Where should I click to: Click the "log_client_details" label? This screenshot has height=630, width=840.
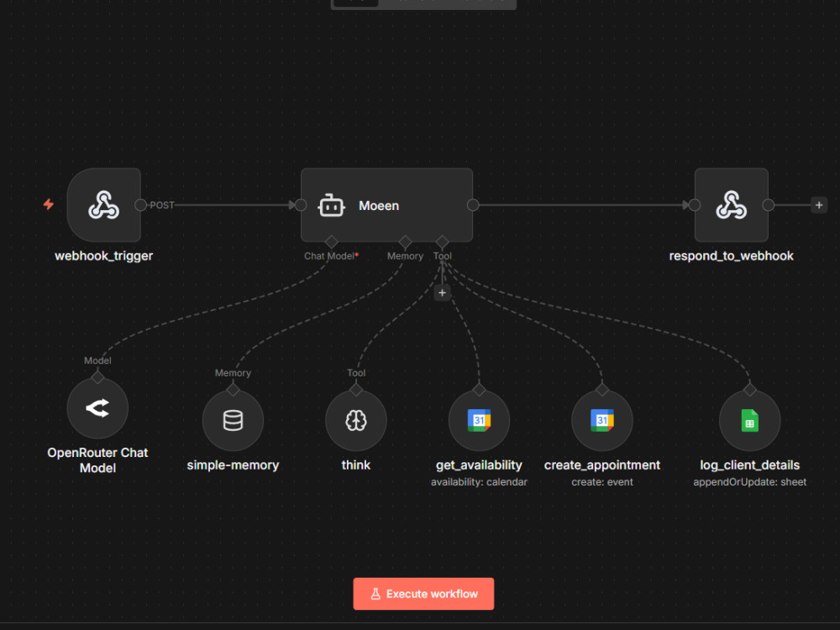[x=749, y=465]
